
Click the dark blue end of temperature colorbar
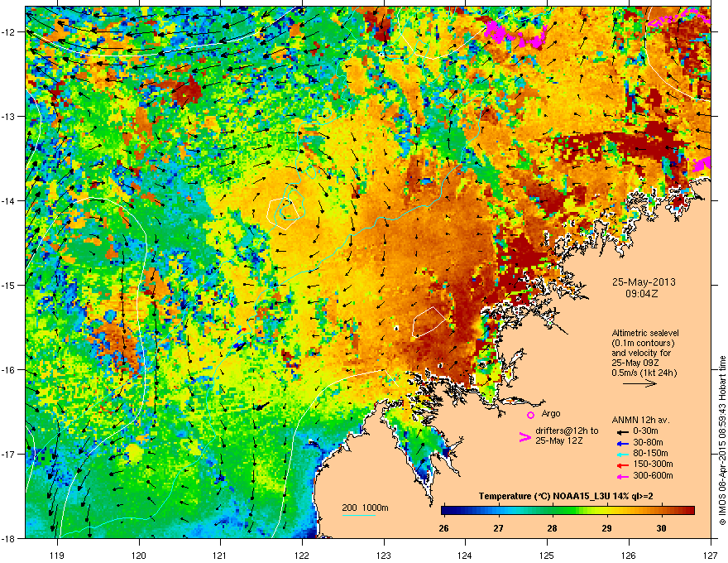(x=445, y=511)
